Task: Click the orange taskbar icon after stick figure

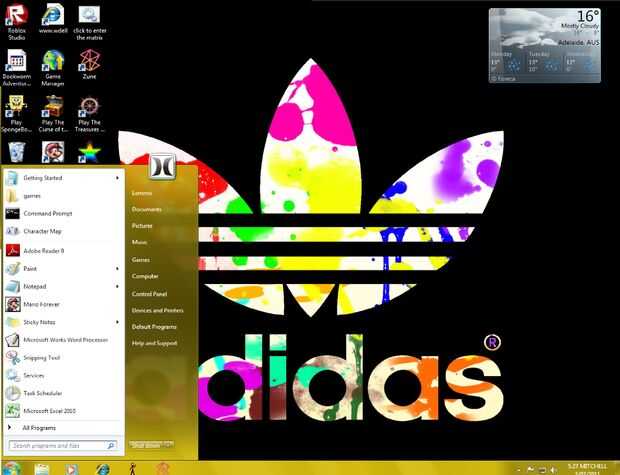Action: click(x=163, y=469)
